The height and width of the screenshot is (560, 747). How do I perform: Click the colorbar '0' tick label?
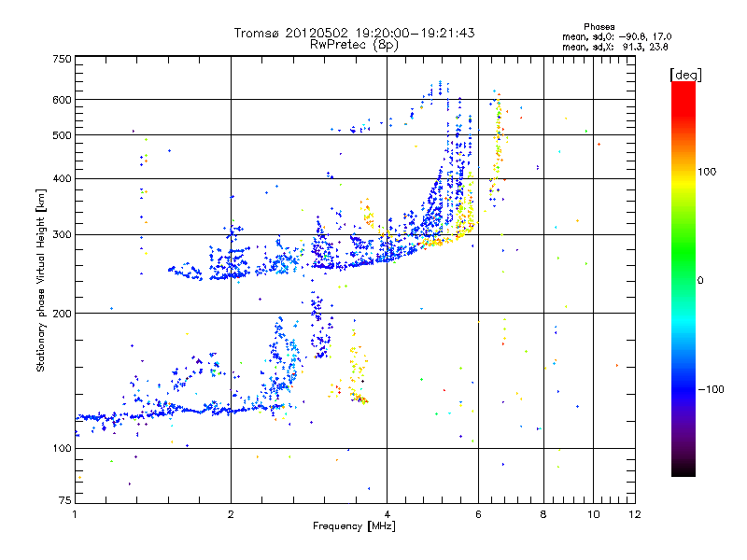coord(700,281)
